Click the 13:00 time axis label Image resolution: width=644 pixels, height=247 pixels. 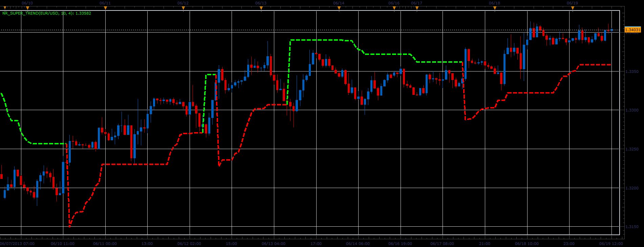[147, 244]
